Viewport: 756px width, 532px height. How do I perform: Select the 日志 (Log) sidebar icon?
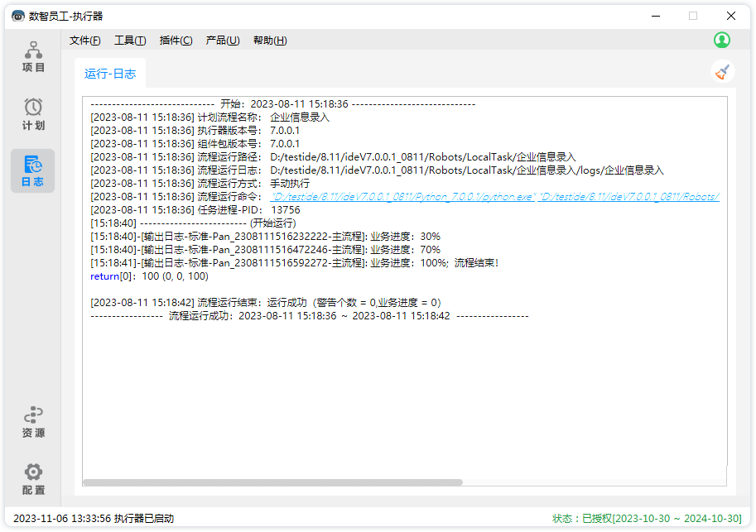coord(33,170)
